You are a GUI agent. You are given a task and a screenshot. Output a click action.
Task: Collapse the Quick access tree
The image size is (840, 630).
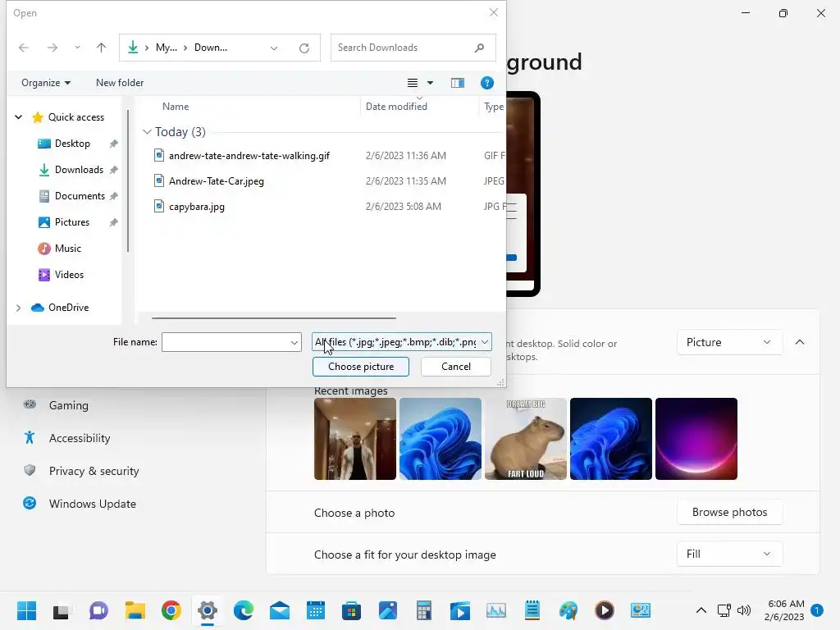19,116
